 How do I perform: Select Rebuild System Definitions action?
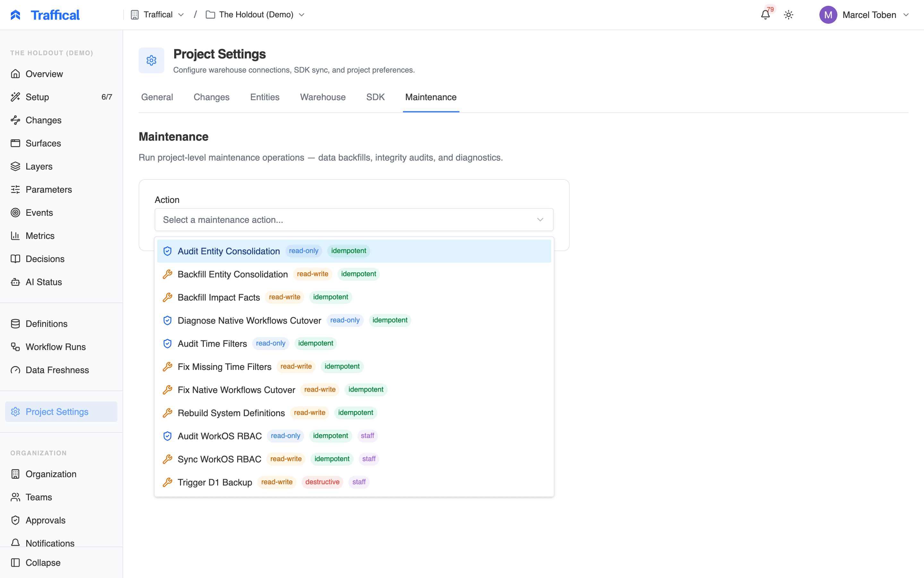[x=354, y=413]
